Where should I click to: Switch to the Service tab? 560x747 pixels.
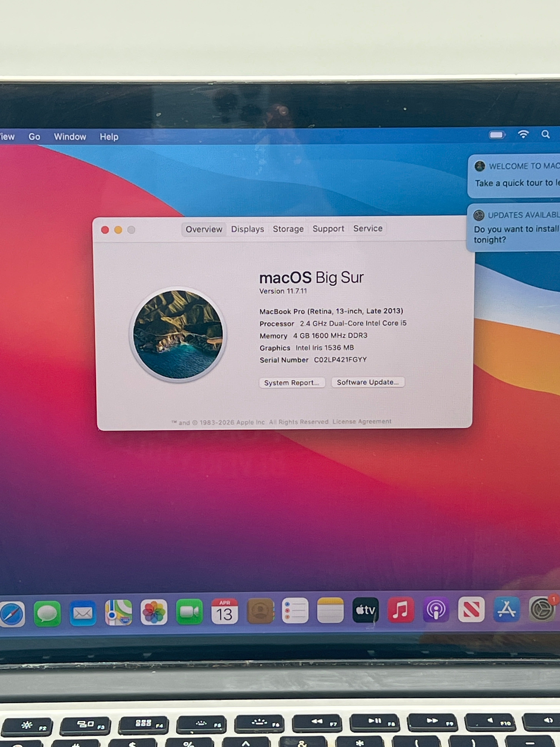368,228
